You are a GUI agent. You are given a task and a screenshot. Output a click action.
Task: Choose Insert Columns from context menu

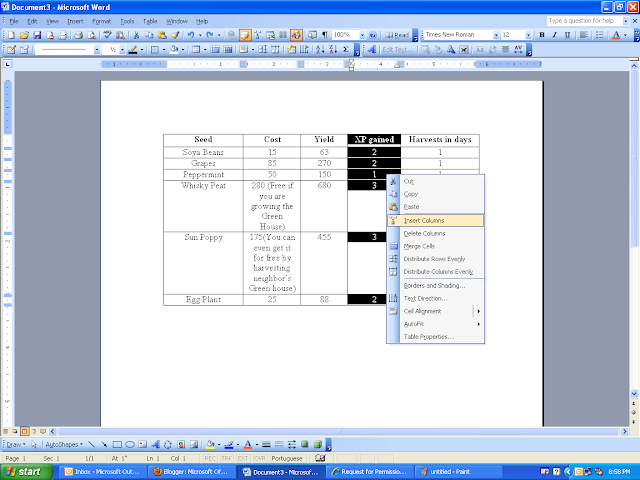click(x=436, y=221)
